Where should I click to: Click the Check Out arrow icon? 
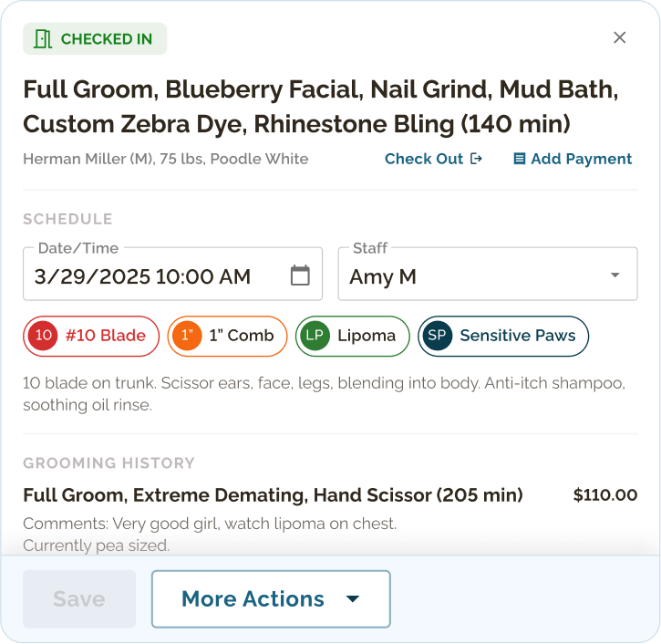476,159
